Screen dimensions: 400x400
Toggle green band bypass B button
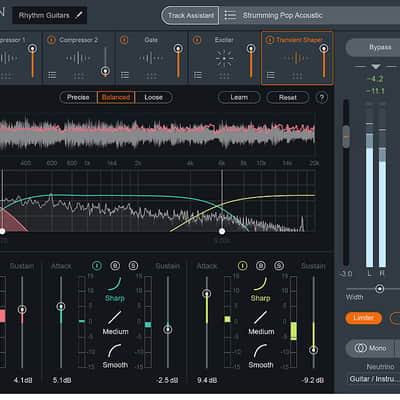click(x=115, y=266)
